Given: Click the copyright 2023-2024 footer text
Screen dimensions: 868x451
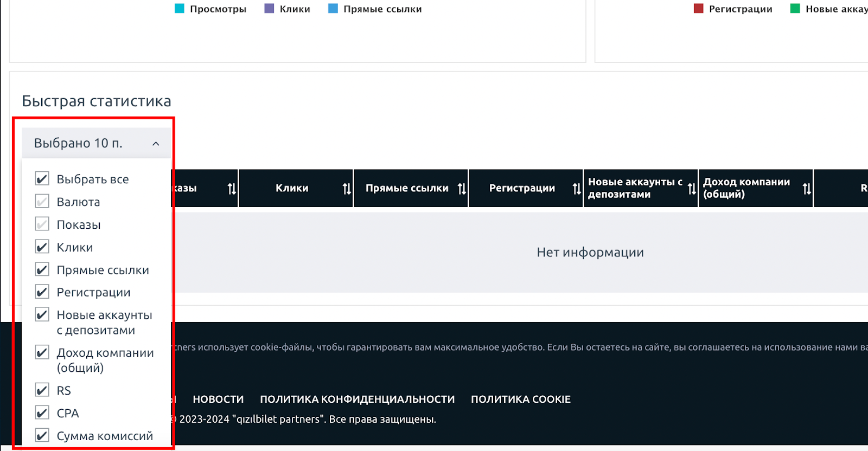Looking at the screenshot, I should pos(303,419).
